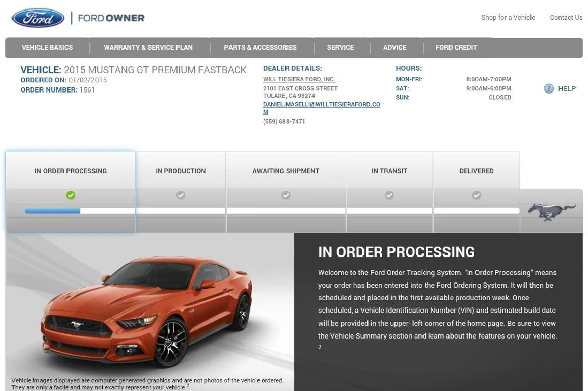Click the order number 1561
The width and height of the screenshot is (588, 391).
click(87, 90)
